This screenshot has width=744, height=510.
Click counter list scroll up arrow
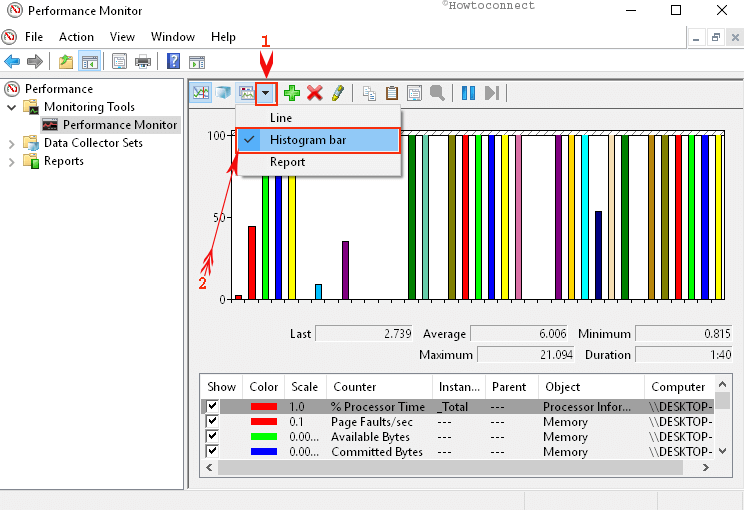point(723,384)
